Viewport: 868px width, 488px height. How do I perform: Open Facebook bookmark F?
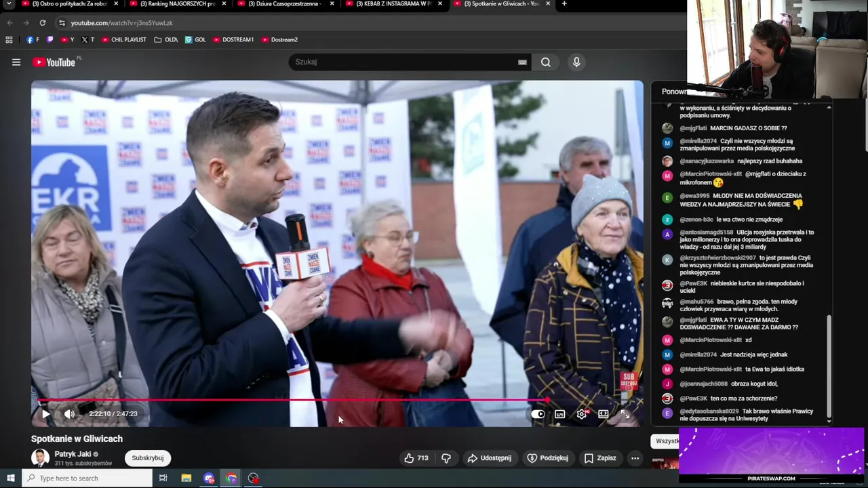33,40
